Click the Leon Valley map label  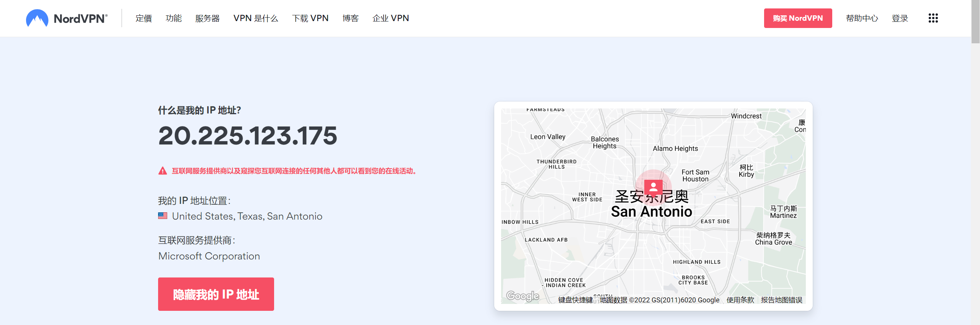point(547,137)
